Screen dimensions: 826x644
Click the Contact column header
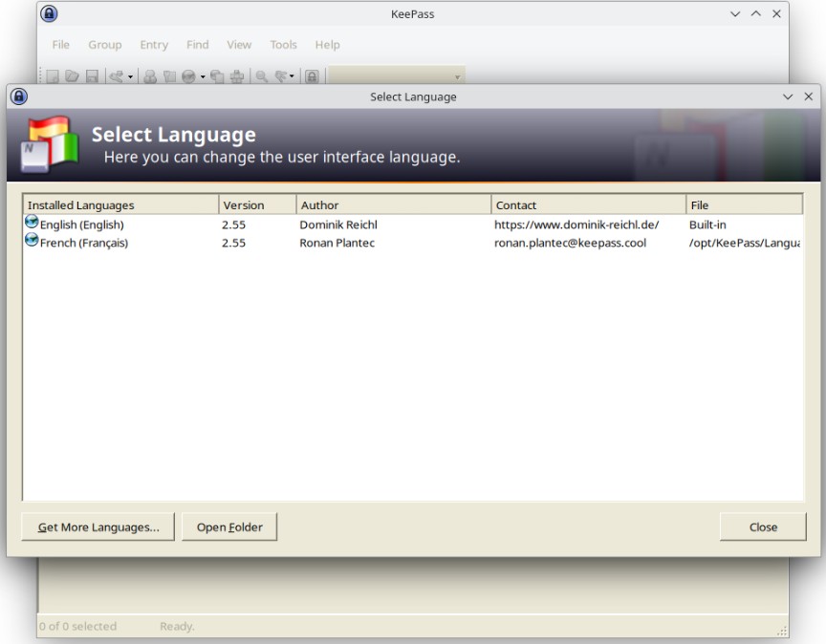588,204
